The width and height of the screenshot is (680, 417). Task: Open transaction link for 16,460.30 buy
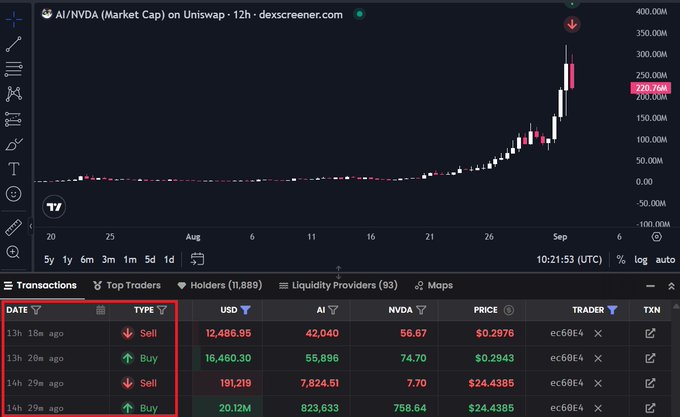650,358
